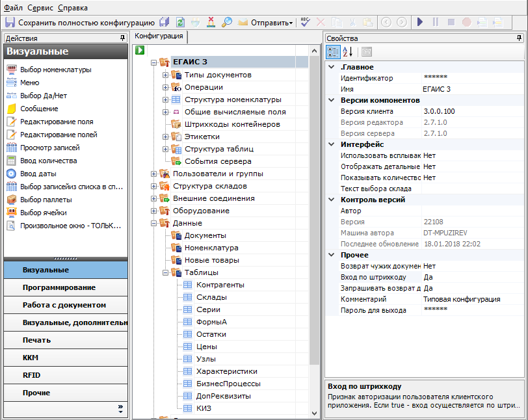Select the yellow Сообщение action icon
Screen dimensions: 528x420
coord(12,109)
